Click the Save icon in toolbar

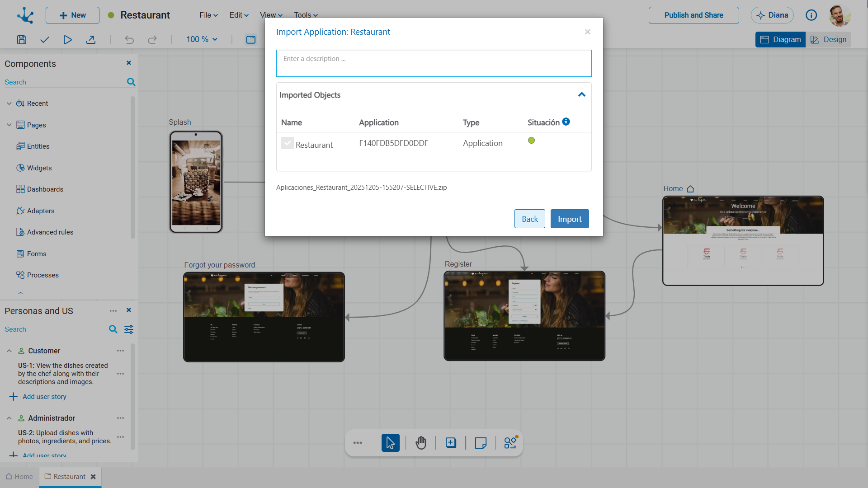pyautogui.click(x=22, y=40)
